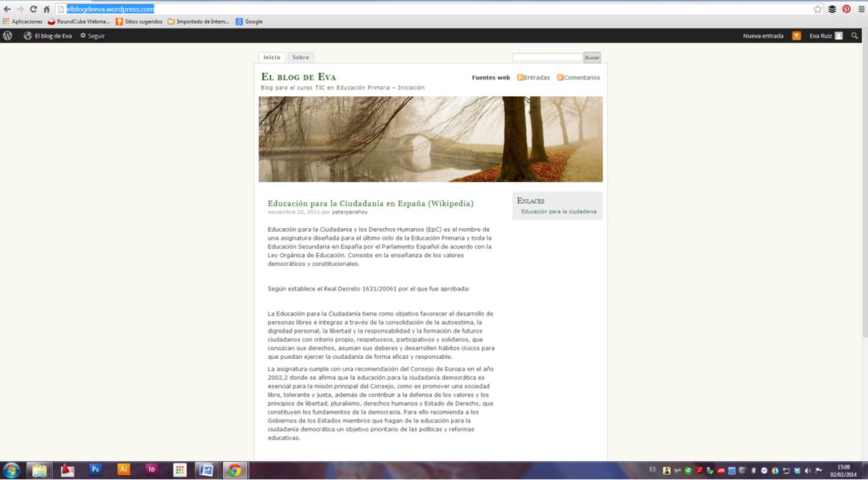Screen dimensions: 868x480
Task: Open the Chrome hamburger menu
Action: tap(861, 9)
